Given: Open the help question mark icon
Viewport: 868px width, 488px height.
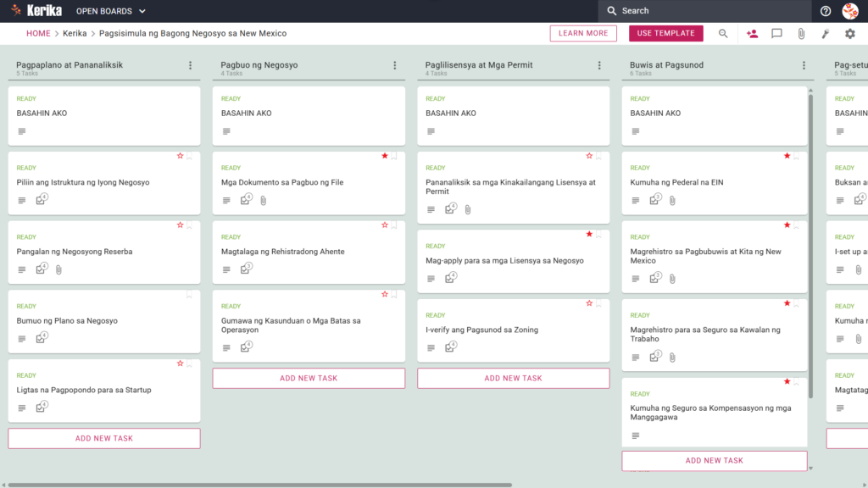Looking at the screenshot, I should (826, 11).
